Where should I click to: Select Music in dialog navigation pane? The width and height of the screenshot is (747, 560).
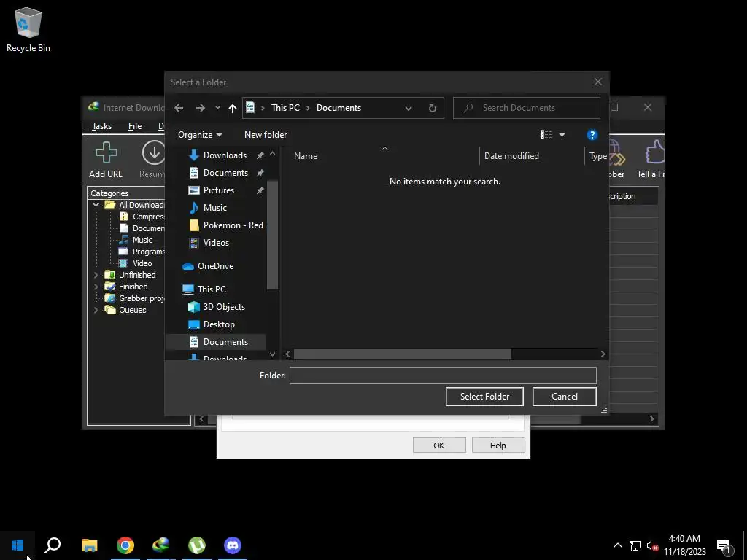coord(215,208)
